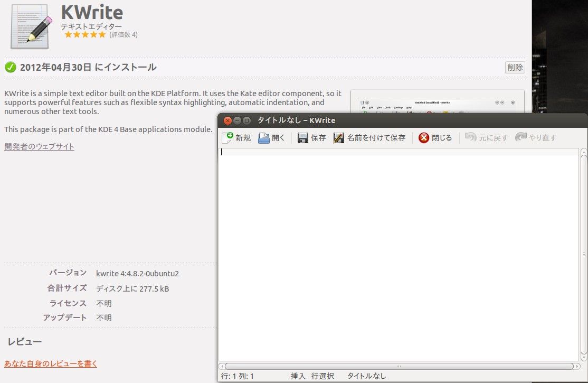Viewport: 588px width, 383px height.
Task: Click the 挿入 insert mode status indicator
Action: point(298,376)
